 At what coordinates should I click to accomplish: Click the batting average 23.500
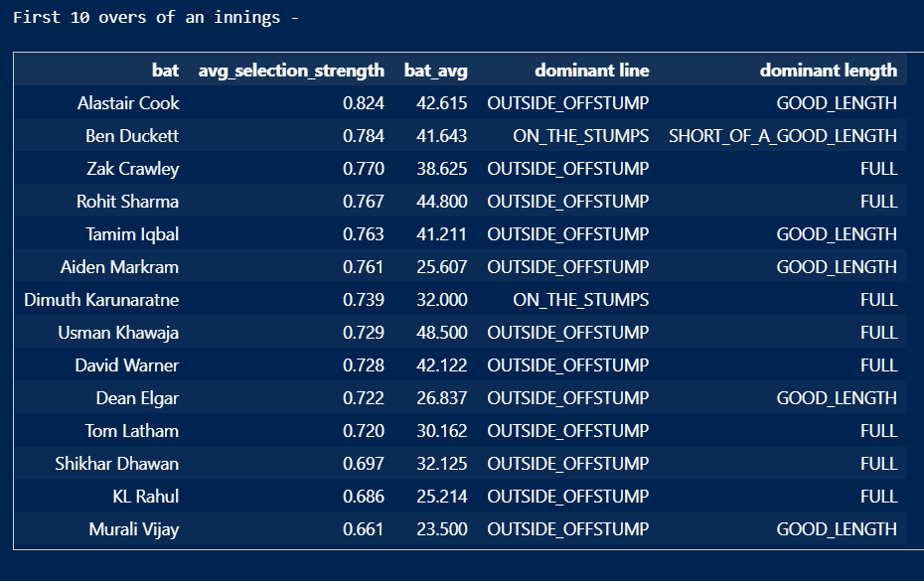pos(441,529)
